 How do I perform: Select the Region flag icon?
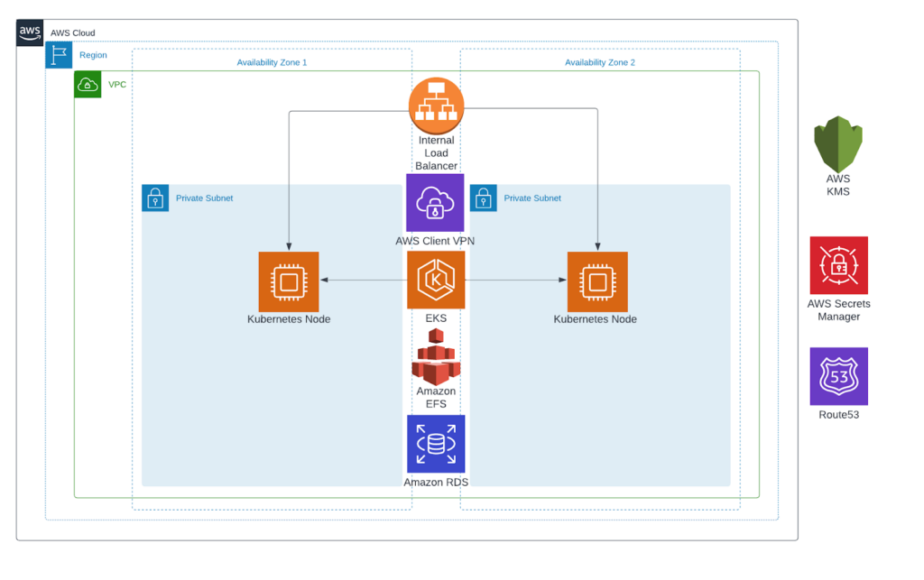[x=59, y=55]
